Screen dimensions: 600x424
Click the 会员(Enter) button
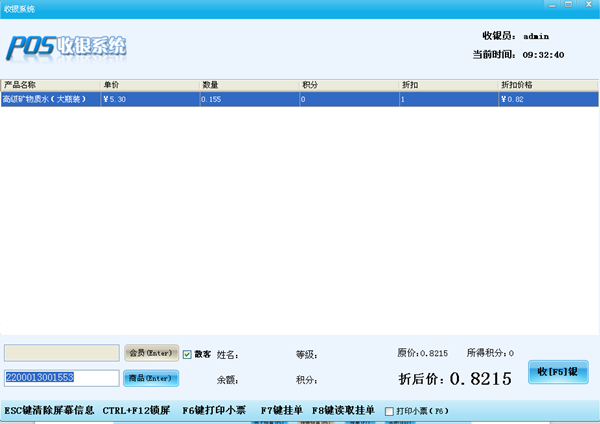click(151, 353)
